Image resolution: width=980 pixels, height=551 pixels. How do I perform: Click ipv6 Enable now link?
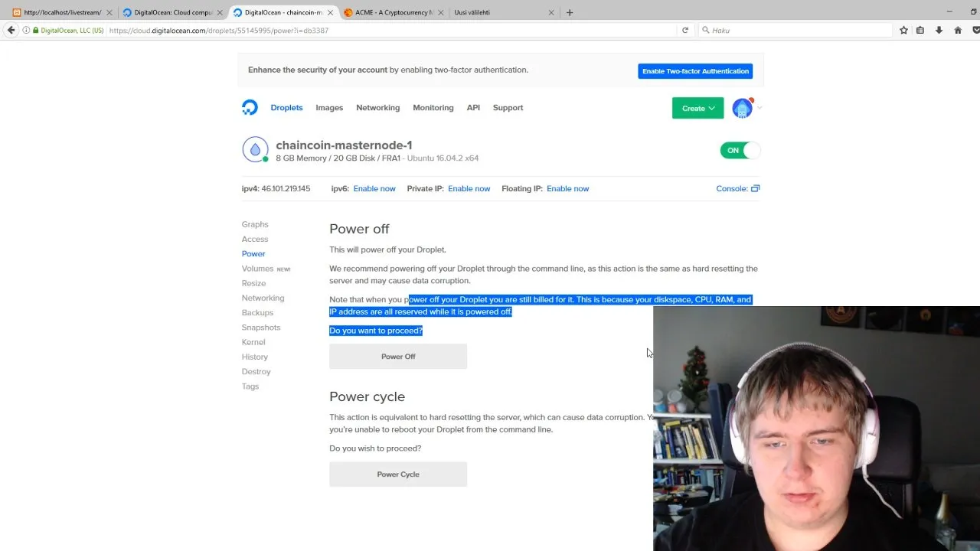pyautogui.click(x=374, y=188)
